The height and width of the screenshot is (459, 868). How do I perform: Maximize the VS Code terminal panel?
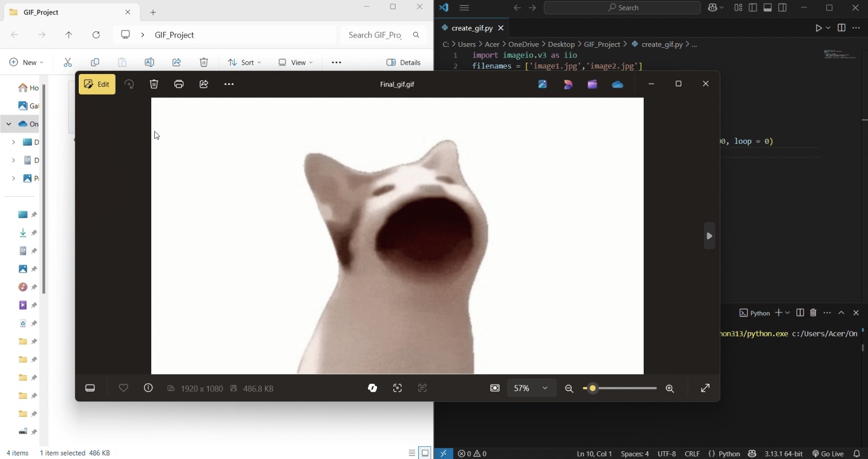841,313
